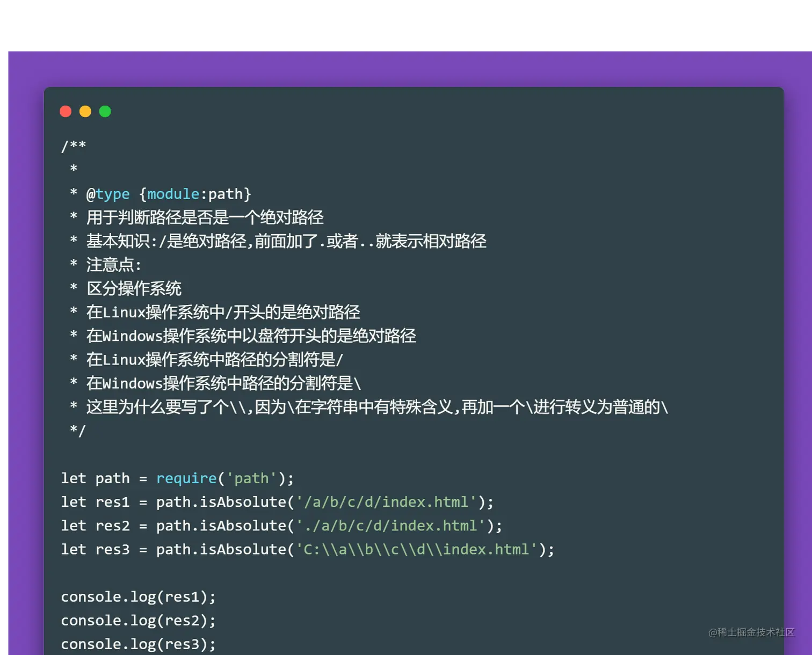Click the string 'C:\\a\\b\\c\\d\\index.html'

[417, 549]
